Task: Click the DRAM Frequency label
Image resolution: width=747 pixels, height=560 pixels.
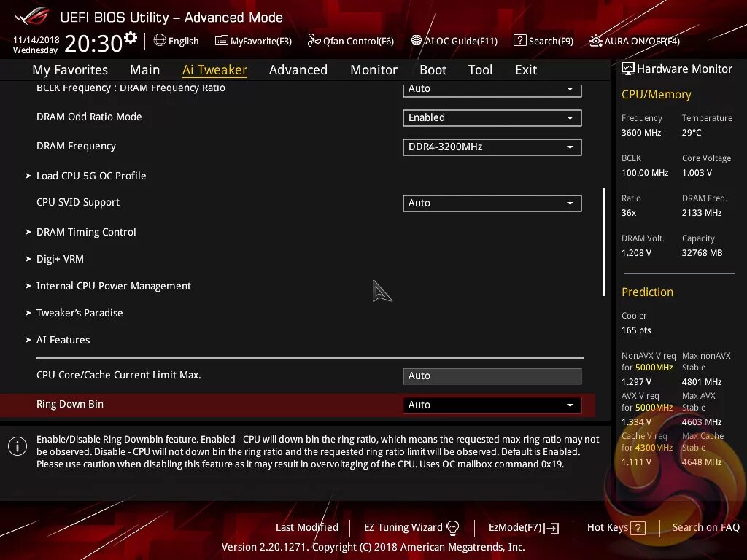Action: tap(76, 146)
